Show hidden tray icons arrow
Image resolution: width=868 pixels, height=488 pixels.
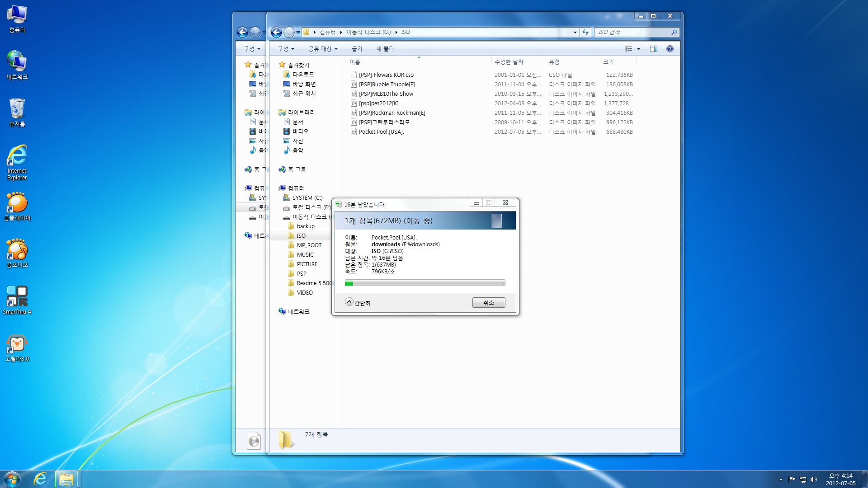pyautogui.click(x=781, y=479)
